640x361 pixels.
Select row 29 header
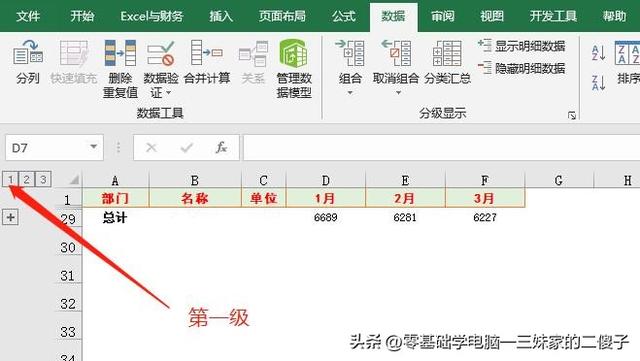[68, 219]
